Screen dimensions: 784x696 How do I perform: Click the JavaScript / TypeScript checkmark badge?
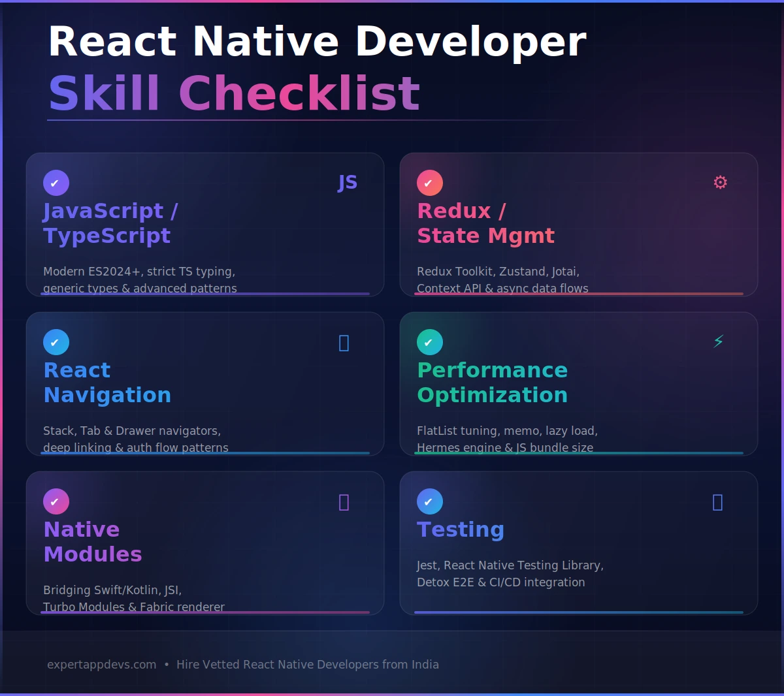tap(56, 183)
